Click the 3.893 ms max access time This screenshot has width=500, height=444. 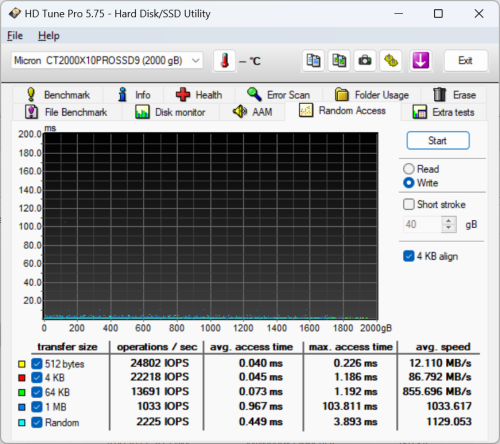[355, 422]
